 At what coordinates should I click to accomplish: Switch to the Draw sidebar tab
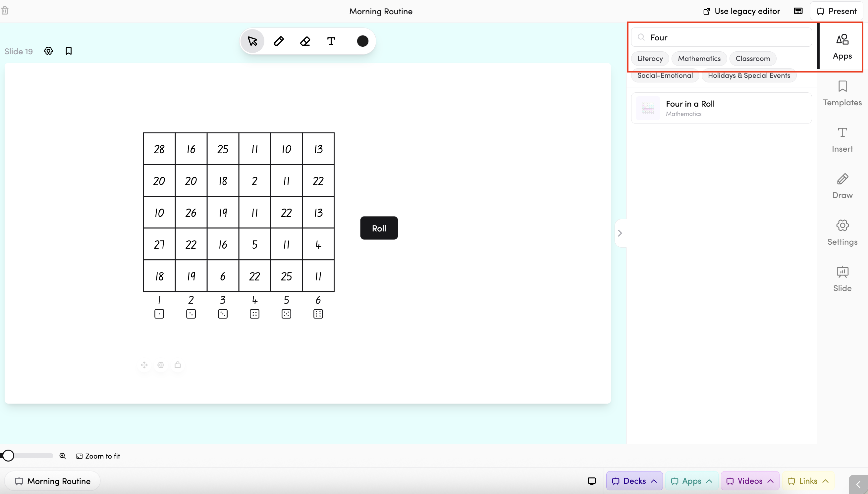(842, 186)
